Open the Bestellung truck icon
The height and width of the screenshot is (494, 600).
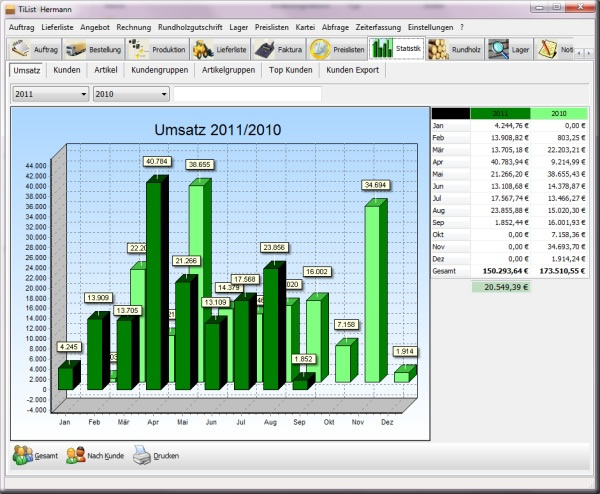coord(76,49)
